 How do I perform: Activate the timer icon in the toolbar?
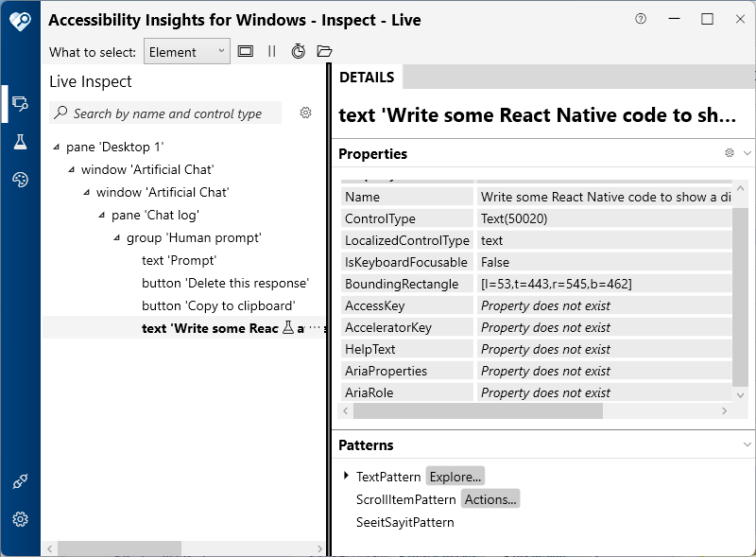[298, 51]
